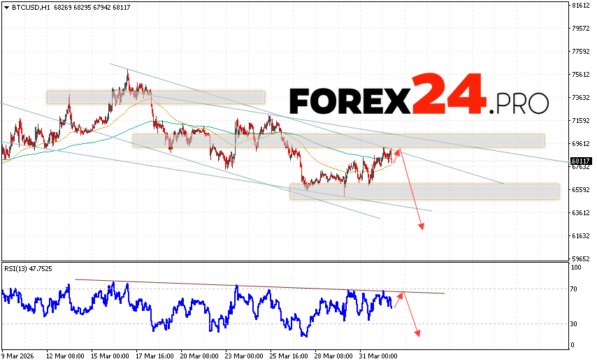Click the small triangle icon beside BTCUSD,H1
Screen dimensions: 597x364
[x=5, y=6]
